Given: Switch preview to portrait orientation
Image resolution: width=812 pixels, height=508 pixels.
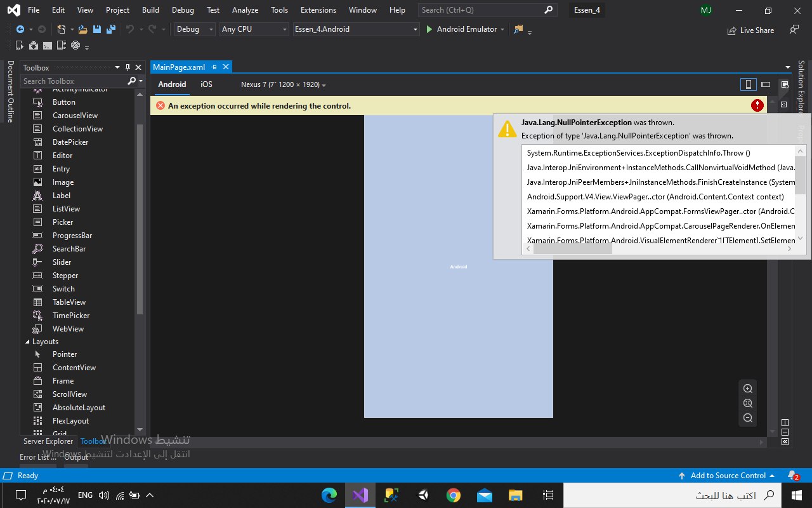Looking at the screenshot, I should [749, 84].
